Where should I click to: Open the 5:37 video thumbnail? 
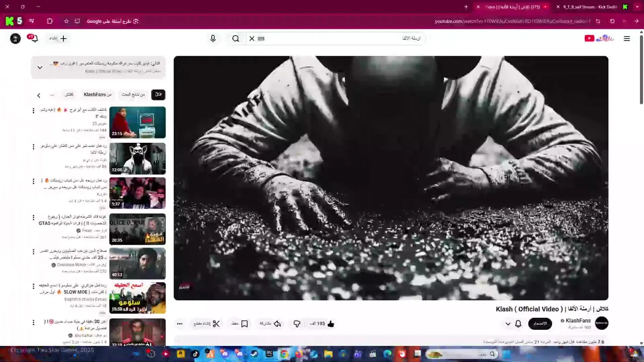pos(137,193)
